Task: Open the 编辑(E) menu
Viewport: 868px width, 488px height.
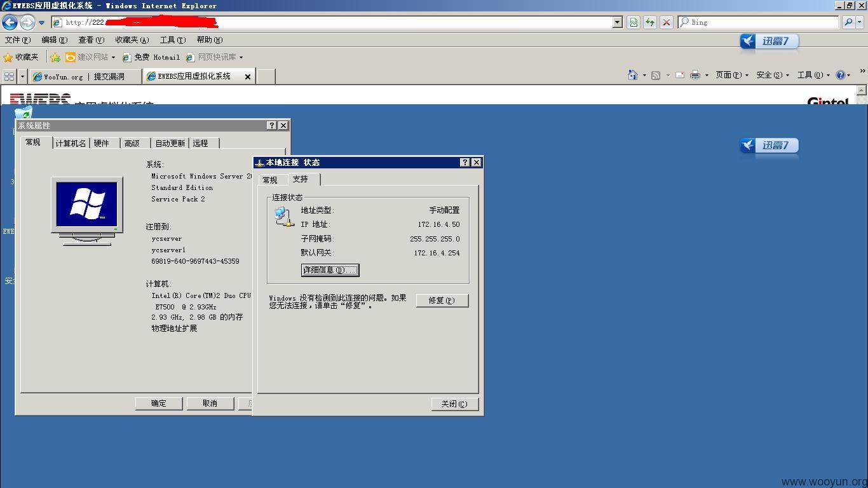Action: pyautogui.click(x=55, y=40)
